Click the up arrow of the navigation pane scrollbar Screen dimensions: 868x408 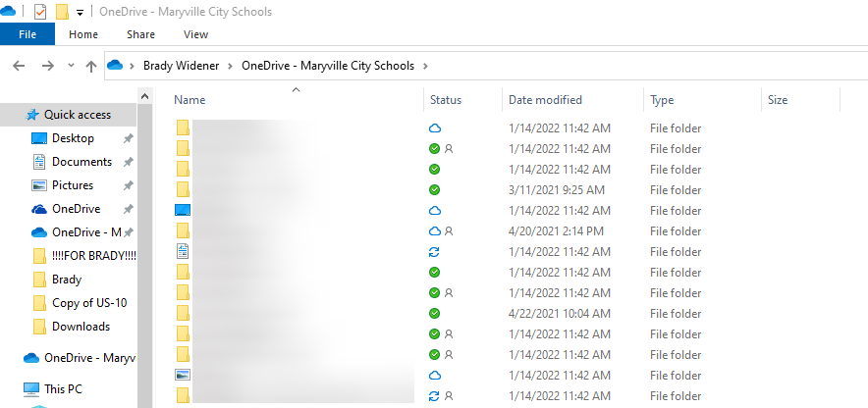coord(144,96)
